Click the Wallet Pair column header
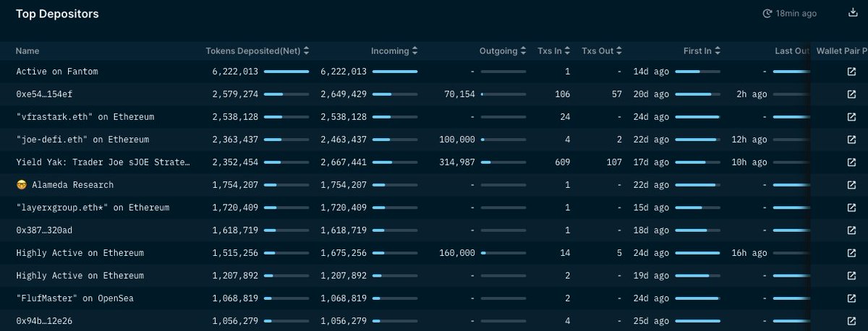 coord(841,51)
